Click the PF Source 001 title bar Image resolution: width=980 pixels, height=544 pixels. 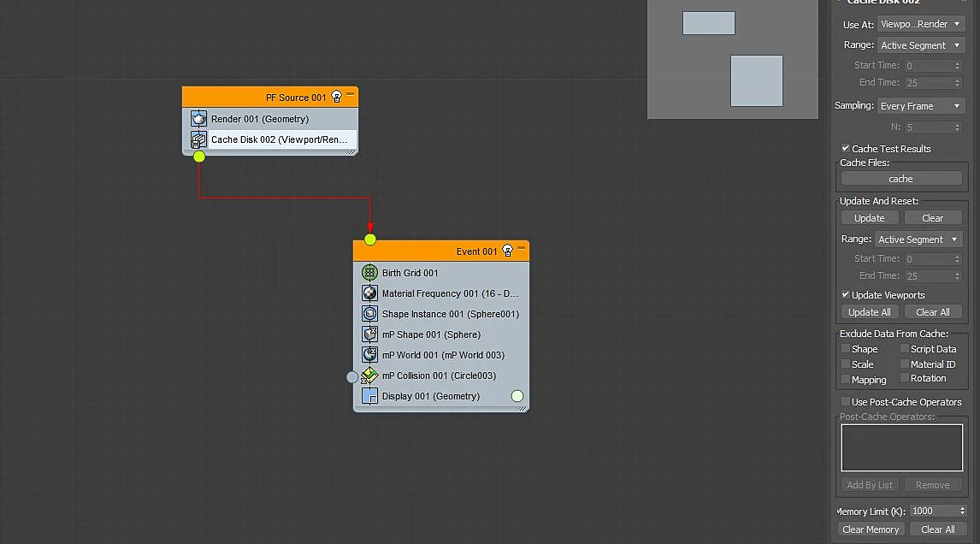click(270, 97)
